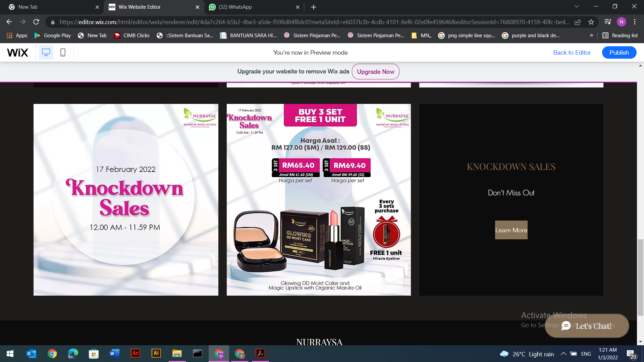Open File Explorer from the taskbar
The height and width of the screenshot is (362, 644).
[177, 354]
